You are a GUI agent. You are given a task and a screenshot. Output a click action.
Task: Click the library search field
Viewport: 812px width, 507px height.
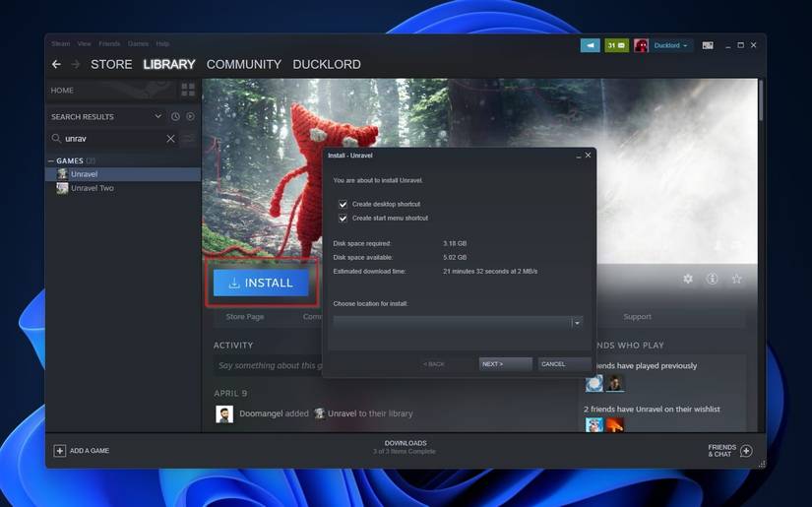click(x=113, y=139)
